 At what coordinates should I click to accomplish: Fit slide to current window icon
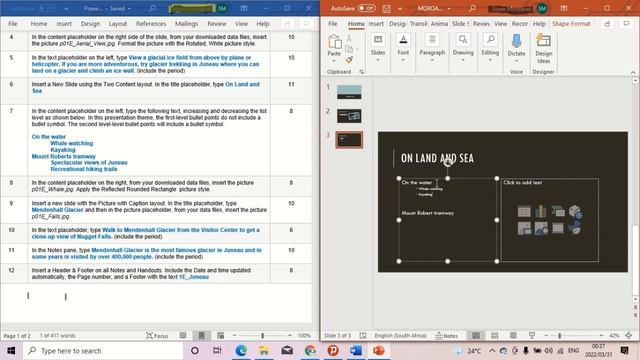629,336
